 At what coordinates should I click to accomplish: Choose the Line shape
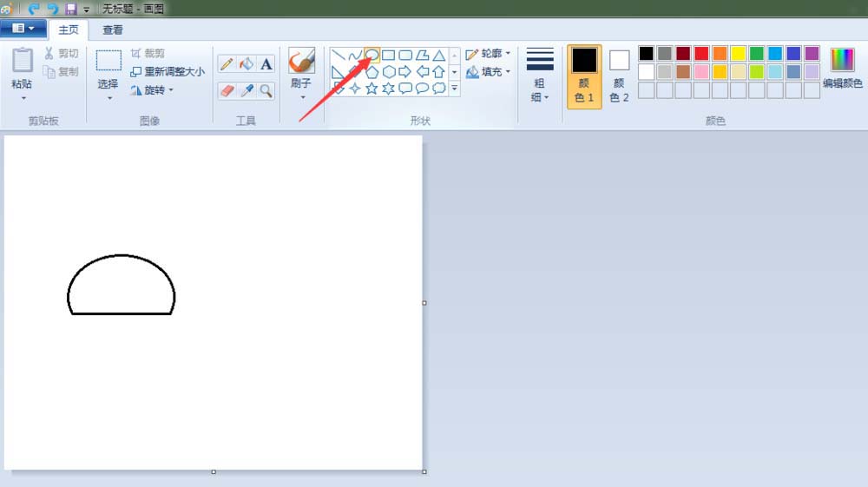click(x=339, y=55)
